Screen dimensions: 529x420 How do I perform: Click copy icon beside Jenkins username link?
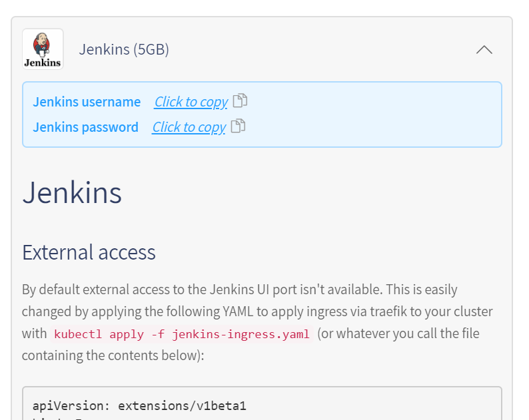coord(240,101)
